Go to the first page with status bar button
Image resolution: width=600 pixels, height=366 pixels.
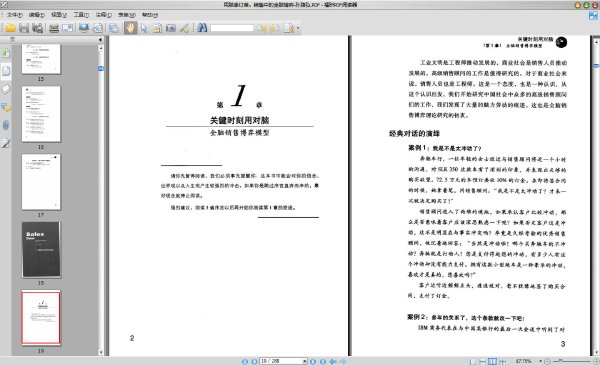[x=245, y=361]
